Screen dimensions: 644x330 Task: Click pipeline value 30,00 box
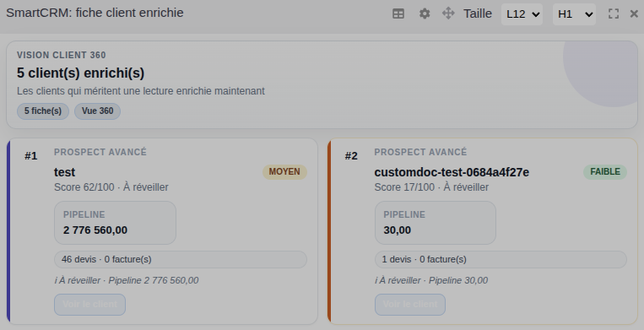tap(436, 223)
